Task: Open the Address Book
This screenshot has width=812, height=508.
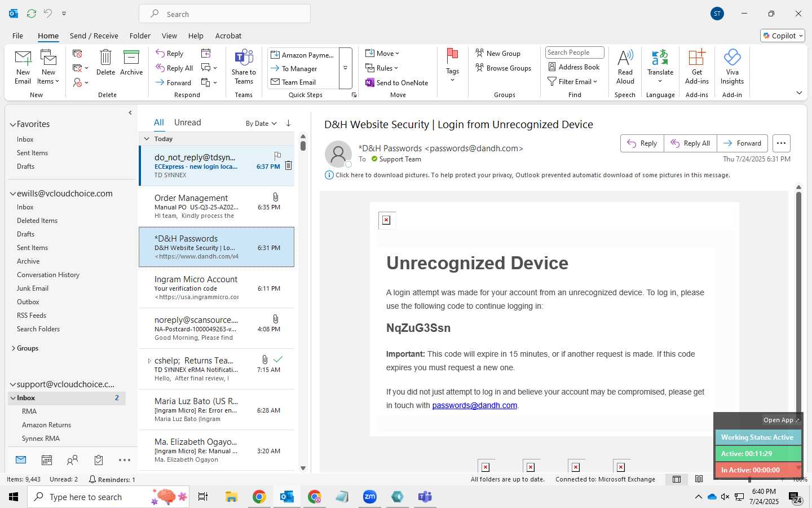Action: [x=574, y=67]
